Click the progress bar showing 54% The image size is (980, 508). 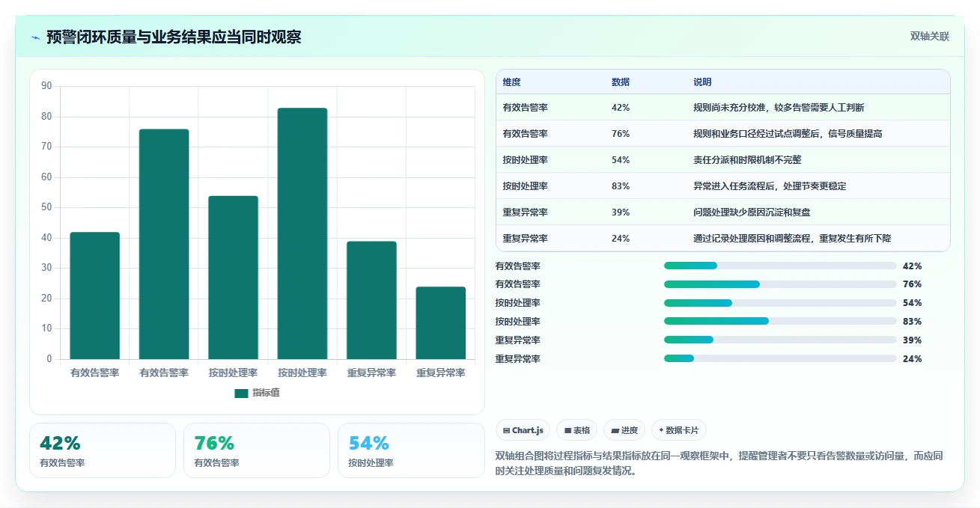(780, 303)
